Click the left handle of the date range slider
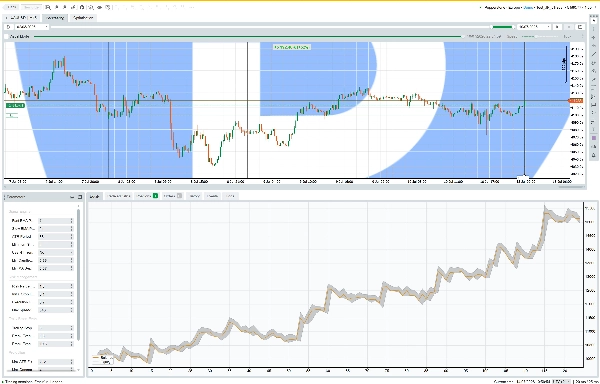This screenshot has width=600, height=384. (492, 27)
